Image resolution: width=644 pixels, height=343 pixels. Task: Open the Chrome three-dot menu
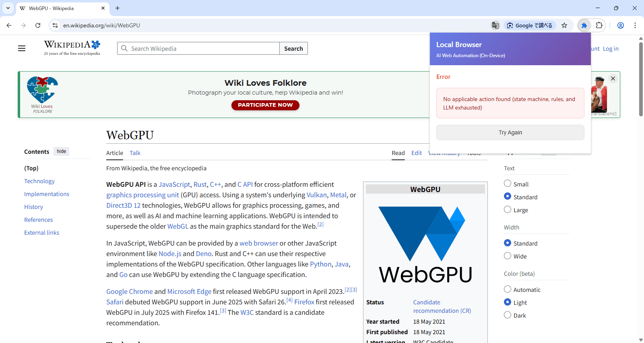635,25
